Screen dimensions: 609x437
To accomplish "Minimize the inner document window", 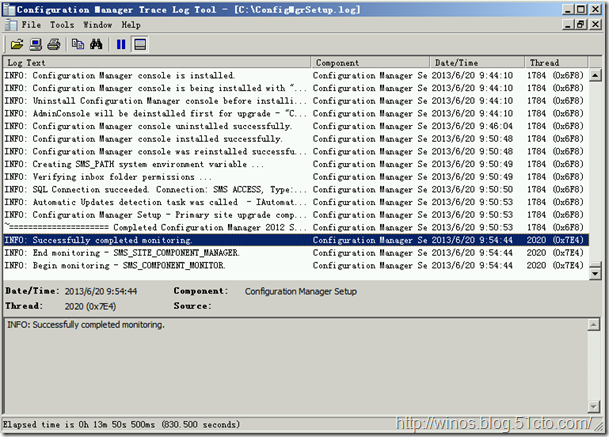I will pos(569,25).
